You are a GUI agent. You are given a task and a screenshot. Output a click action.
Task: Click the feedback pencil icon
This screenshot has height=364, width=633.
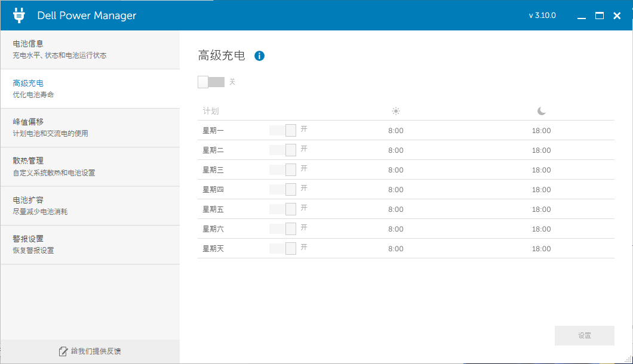point(63,351)
